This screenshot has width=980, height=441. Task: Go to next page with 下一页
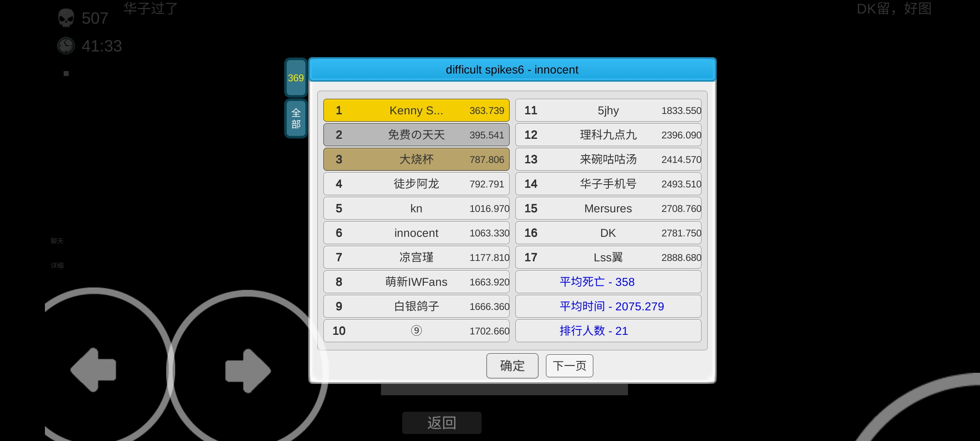click(570, 366)
